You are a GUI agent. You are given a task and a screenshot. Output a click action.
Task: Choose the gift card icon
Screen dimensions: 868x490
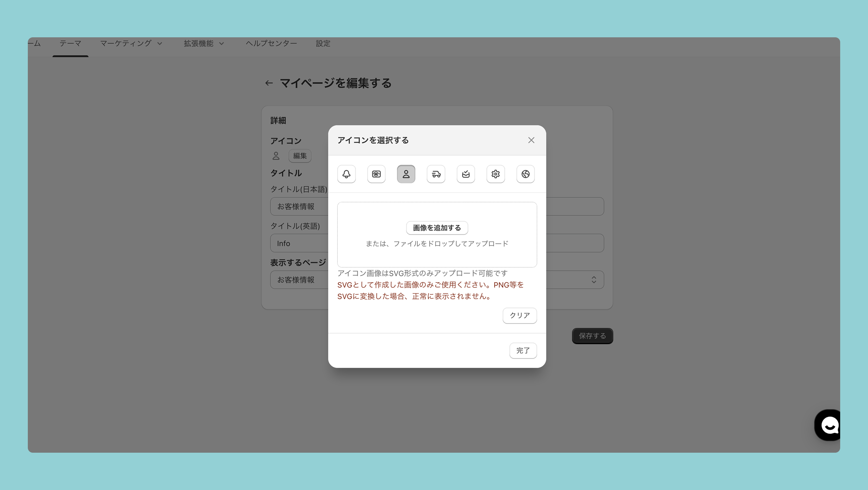(376, 174)
